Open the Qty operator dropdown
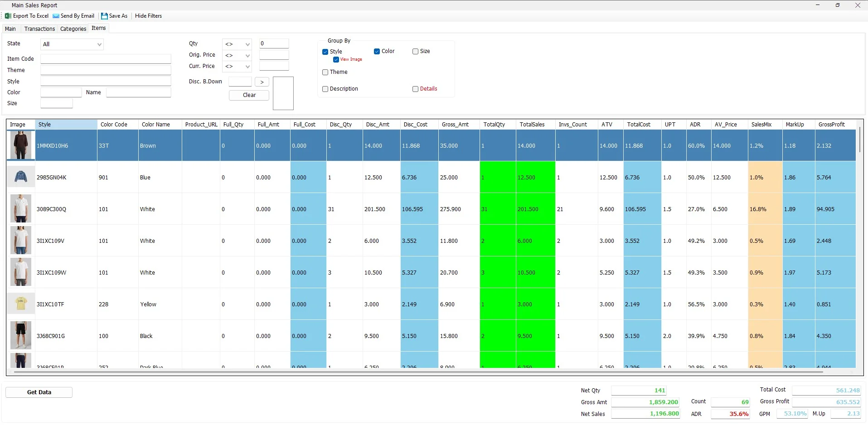This screenshot has width=868, height=425. point(237,44)
